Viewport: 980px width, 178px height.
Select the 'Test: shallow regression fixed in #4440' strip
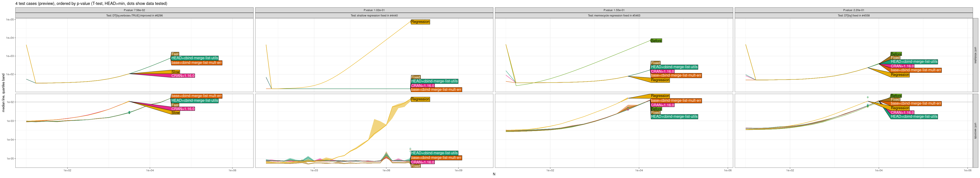(374, 16)
